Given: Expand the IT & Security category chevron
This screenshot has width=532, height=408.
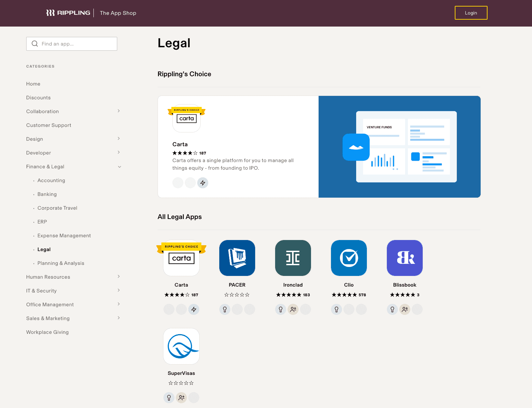Looking at the screenshot, I should (x=119, y=290).
